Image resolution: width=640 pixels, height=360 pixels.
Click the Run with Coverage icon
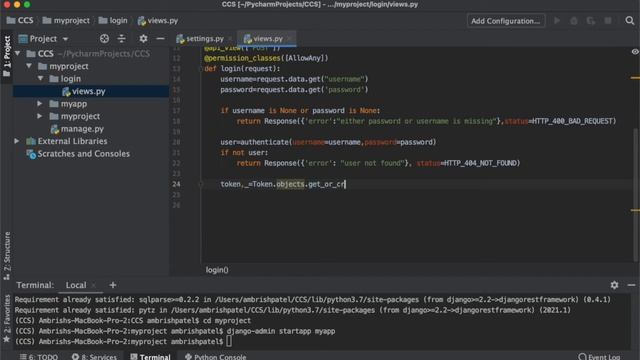(591, 20)
